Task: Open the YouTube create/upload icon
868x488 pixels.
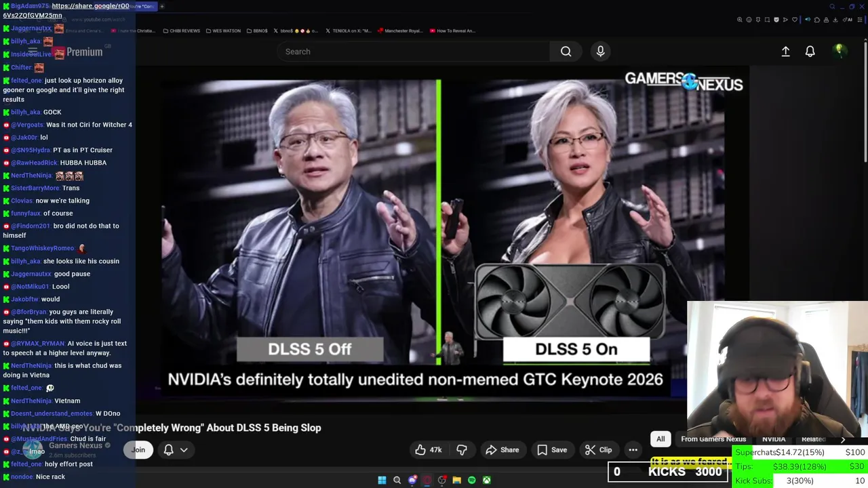Action: [785, 52]
